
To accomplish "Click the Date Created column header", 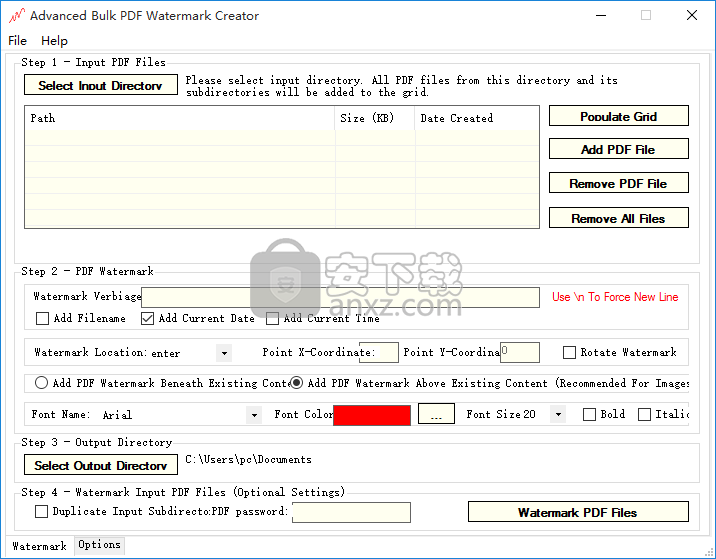I will pos(477,118).
